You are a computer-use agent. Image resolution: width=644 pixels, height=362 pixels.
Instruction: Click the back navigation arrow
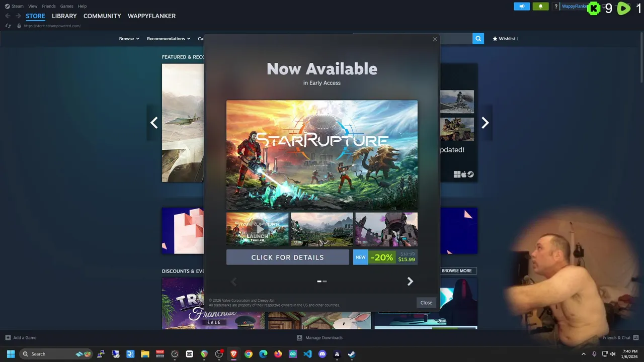click(8, 16)
